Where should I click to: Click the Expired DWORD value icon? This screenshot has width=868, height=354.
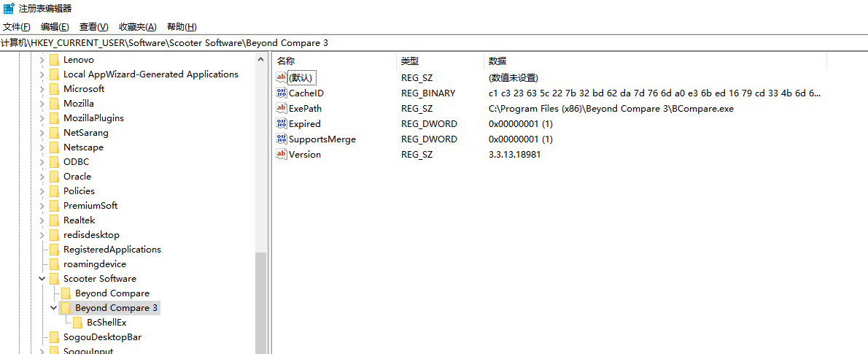point(282,123)
